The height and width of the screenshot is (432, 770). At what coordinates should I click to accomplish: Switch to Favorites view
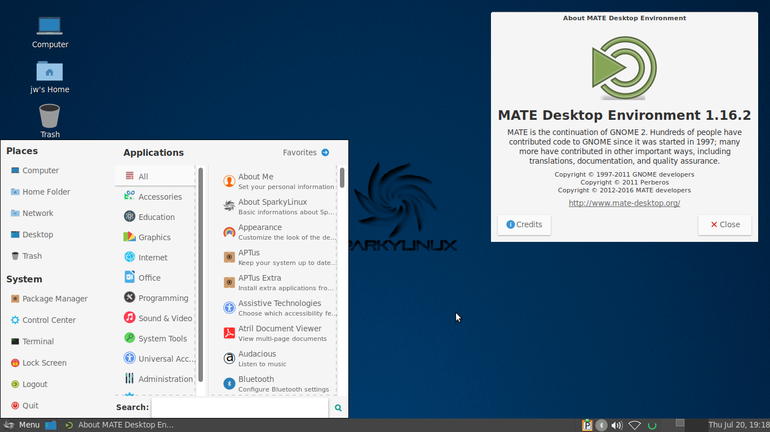[300, 153]
